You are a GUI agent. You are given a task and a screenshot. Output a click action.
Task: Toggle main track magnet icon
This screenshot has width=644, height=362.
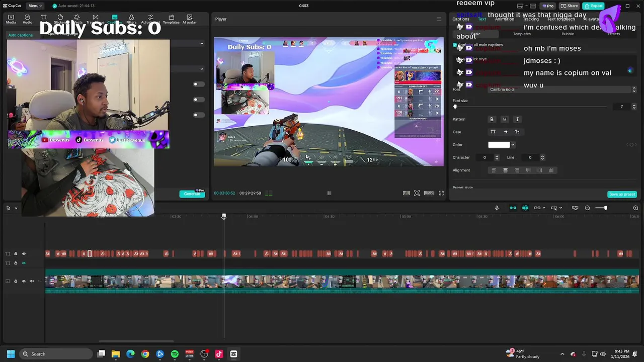(513, 208)
